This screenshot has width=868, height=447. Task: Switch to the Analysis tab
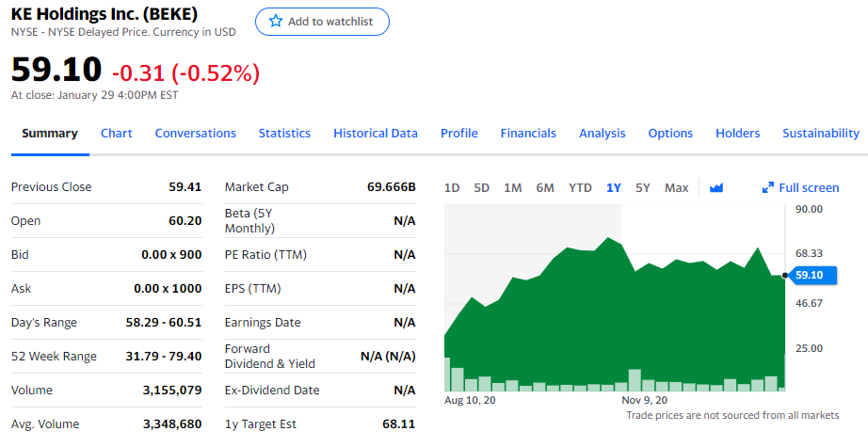point(603,134)
